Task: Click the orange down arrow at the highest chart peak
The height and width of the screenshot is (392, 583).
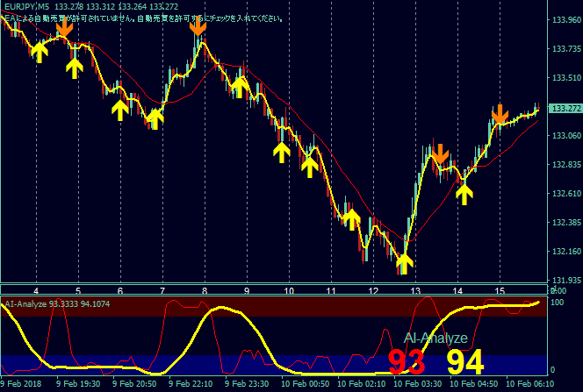Action: pyautogui.click(x=198, y=24)
